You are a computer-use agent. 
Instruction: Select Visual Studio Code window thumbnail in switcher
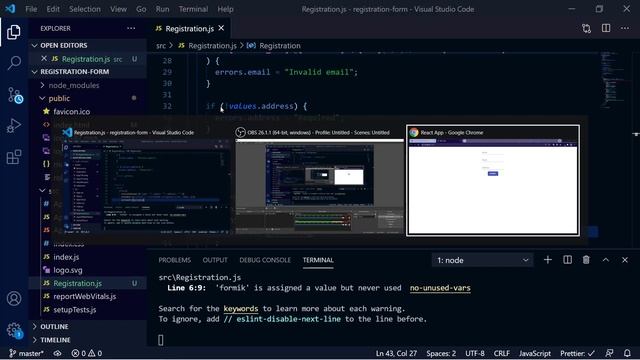[146, 180]
